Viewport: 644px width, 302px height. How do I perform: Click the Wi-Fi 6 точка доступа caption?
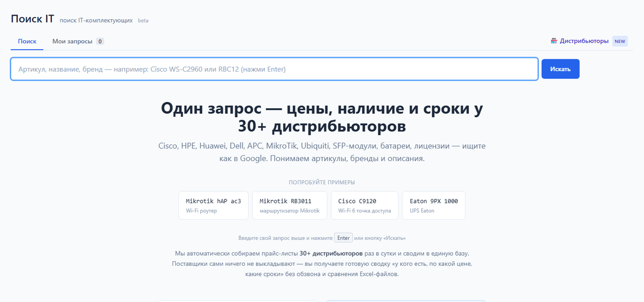[x=365, y=211]
